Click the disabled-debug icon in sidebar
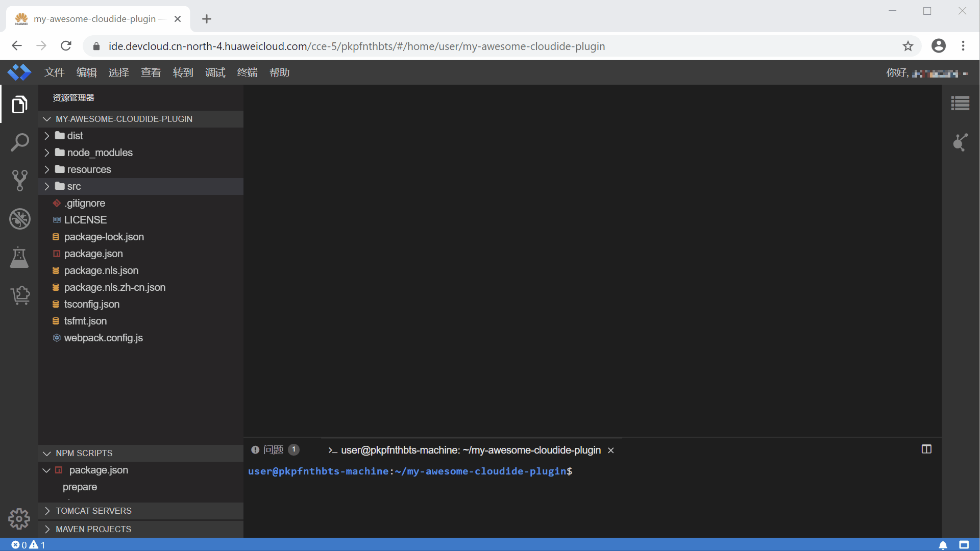The image size is (980, 551). 19,219
